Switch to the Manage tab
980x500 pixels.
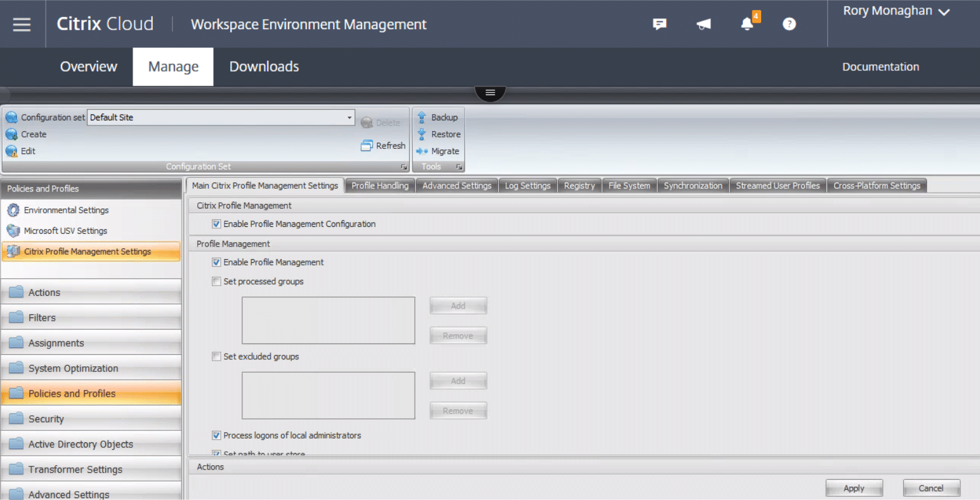[173, 67]
